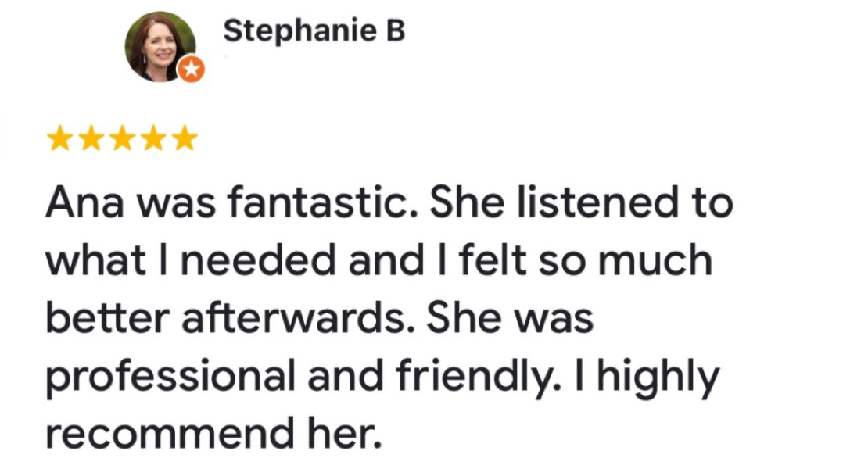The image size is (868, 476).
Task: Select the fourth yellow rating star
Action: pos(153,138)
